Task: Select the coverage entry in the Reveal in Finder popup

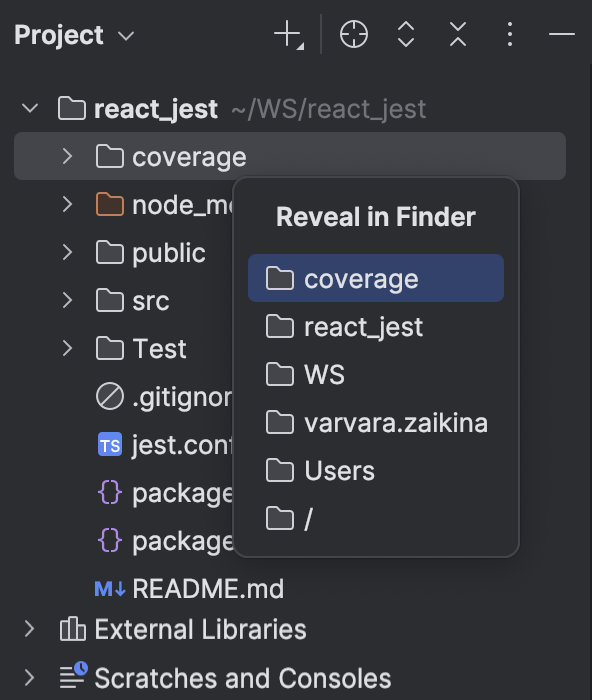Action: [x=376, y=278]
